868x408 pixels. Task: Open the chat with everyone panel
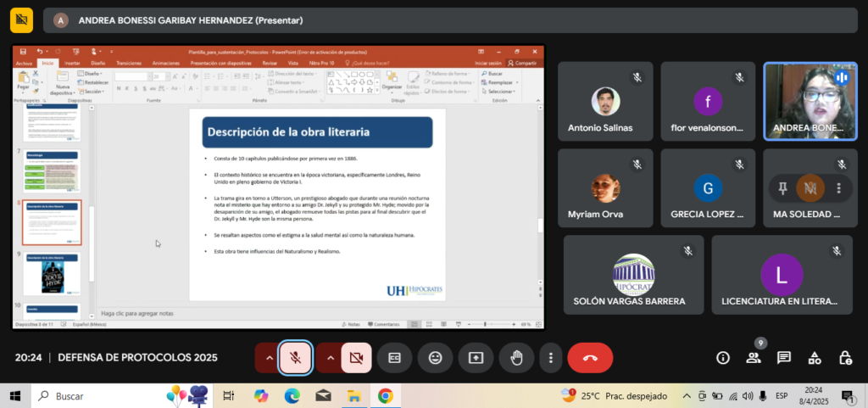[784, 358]
